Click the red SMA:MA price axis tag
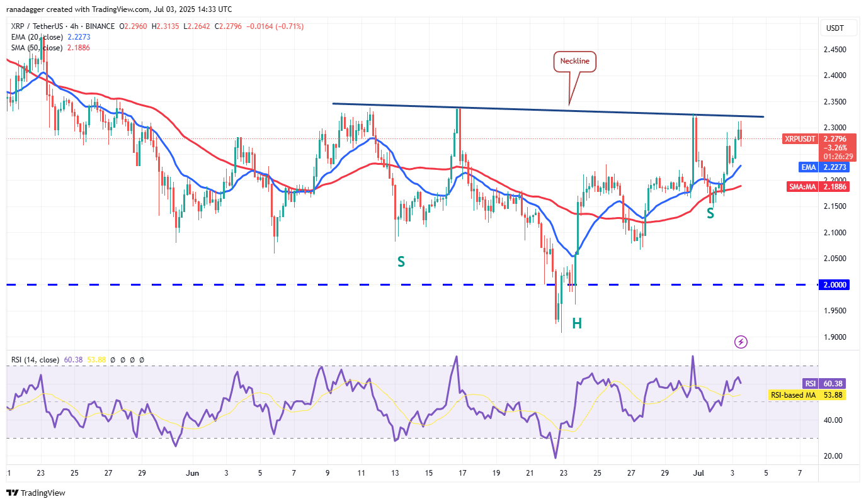 (x=802, y=187)
